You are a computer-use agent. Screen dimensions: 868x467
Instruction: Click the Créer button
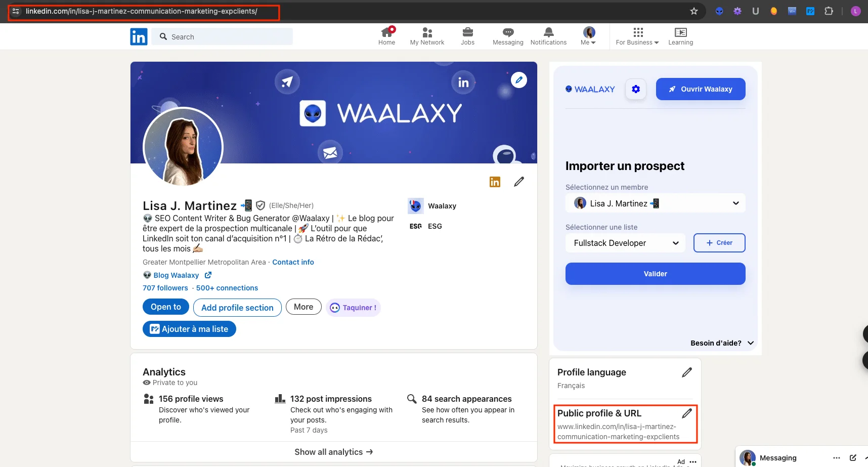coord(719,243)
